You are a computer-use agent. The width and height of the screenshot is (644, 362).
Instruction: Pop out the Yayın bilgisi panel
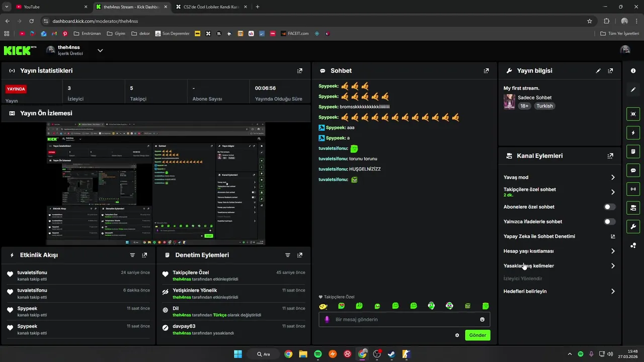pos(610,71)
